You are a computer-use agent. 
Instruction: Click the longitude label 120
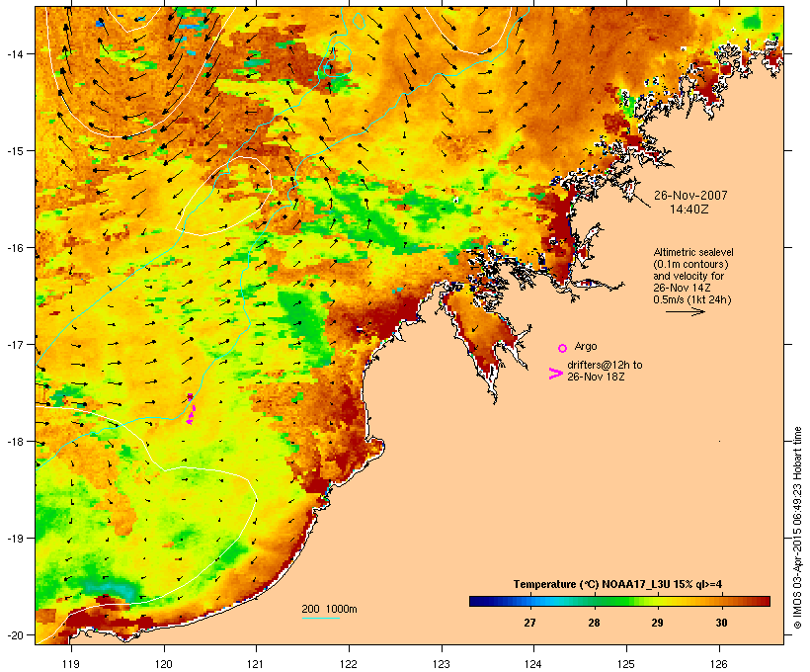[164, 664]
